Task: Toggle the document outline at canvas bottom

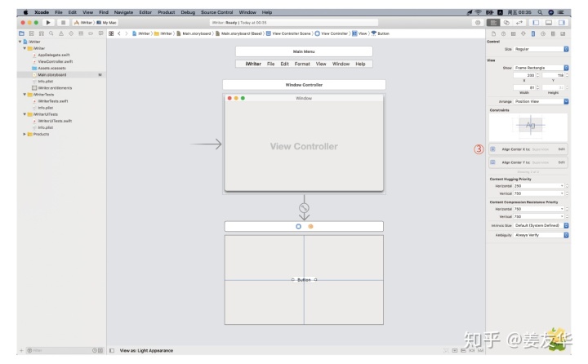Action: click(x=112, y=350)
